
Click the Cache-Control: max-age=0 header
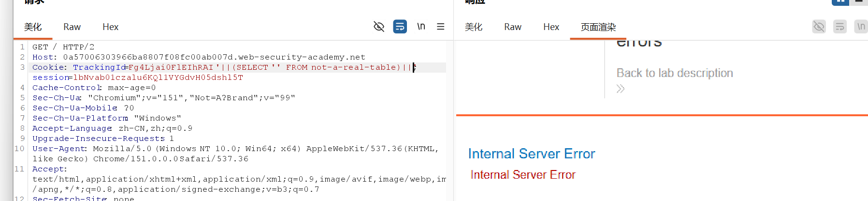pyautogui.click(x=94, y=88)
